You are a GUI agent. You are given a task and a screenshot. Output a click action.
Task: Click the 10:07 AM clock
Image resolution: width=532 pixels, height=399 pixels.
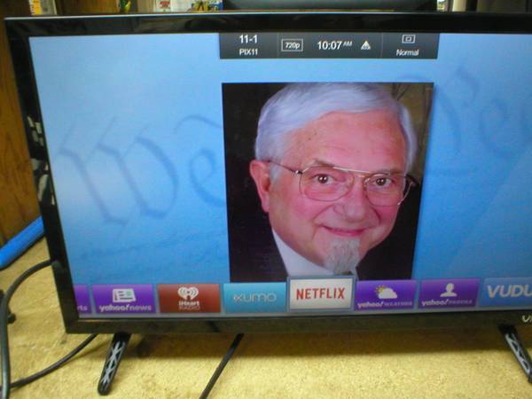[x=334, y=45]
